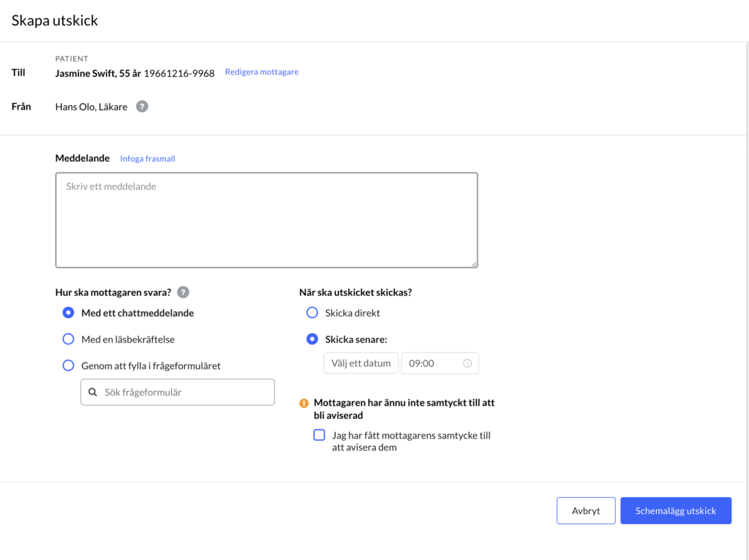This screenshot has width=749, height=560.
Task: Click the 'Schemalägg utskick' button
Action: point(675,510)
